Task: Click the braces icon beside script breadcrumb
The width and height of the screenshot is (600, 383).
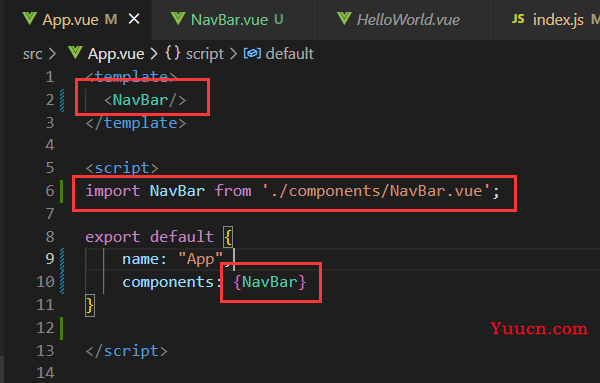Action: point(173,53)
